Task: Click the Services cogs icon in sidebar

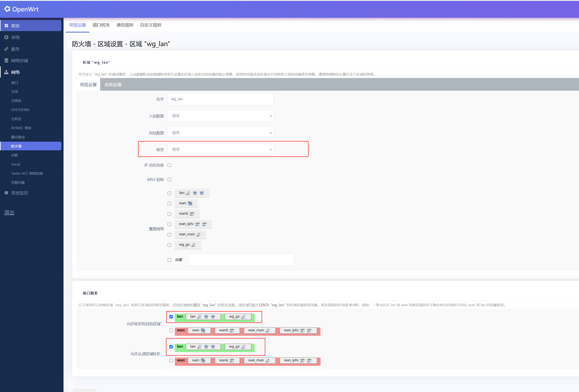Action: (7, 49)
